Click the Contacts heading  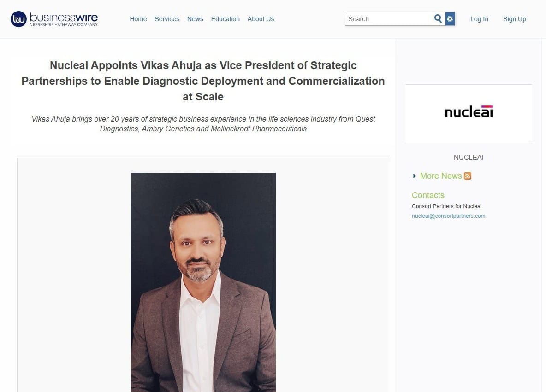point(428,195)
